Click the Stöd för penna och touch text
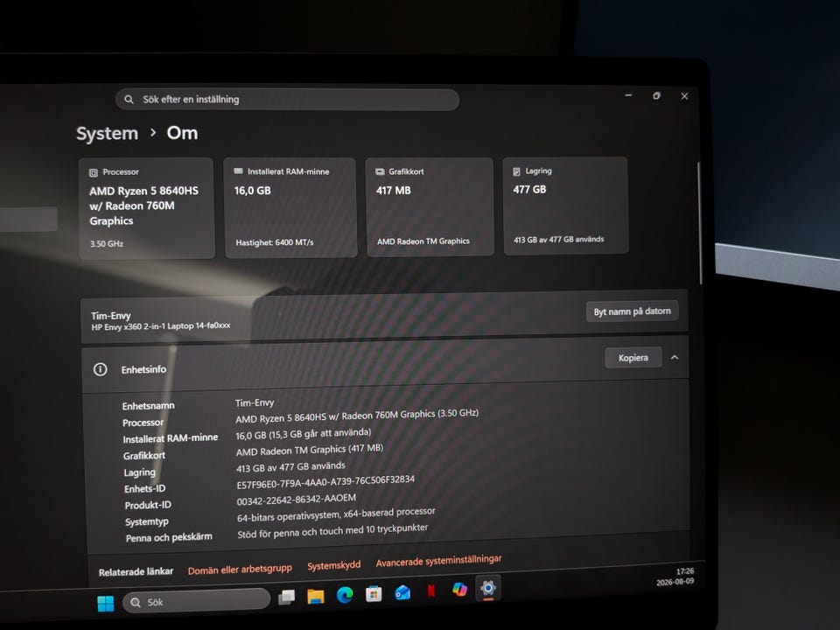840x630 pixels. click(x=332, y=531)
